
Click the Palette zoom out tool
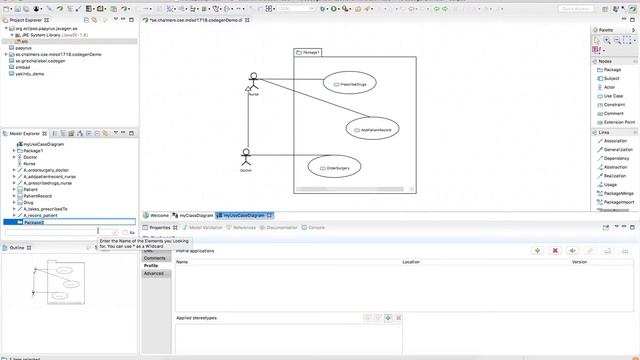click(617, 40)
